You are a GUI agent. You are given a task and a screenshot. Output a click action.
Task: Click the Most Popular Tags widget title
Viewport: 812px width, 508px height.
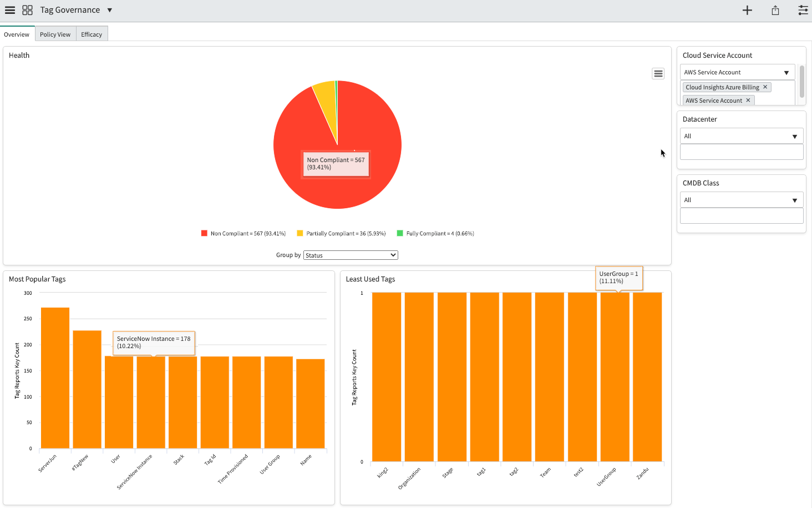[37, 279]
